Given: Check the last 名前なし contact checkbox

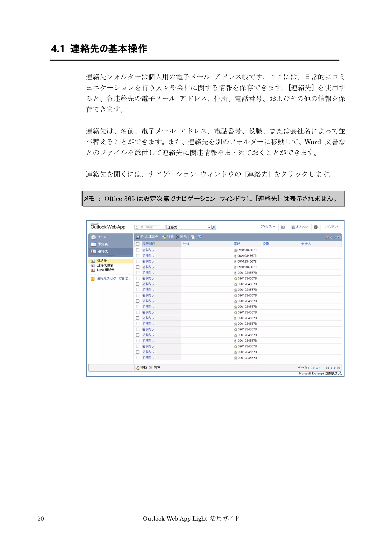Looking at the screenshot, I should point(138,357).
